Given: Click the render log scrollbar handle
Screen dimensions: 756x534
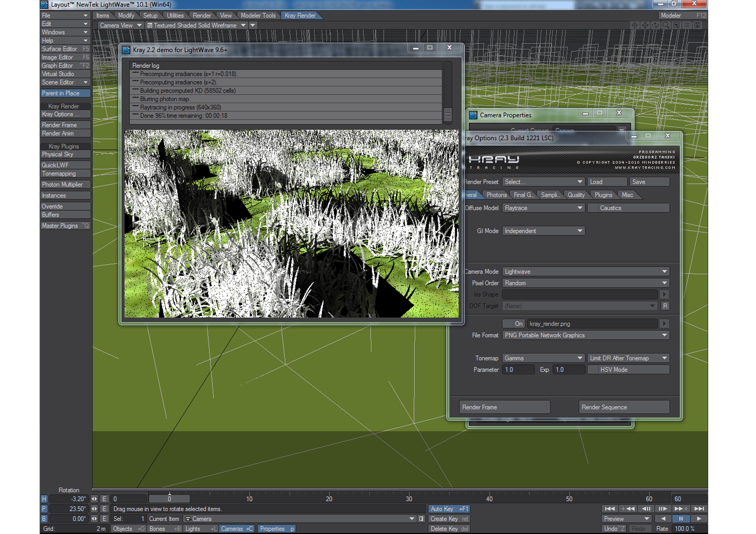Looking at the screenshot, I should (447, 115).
